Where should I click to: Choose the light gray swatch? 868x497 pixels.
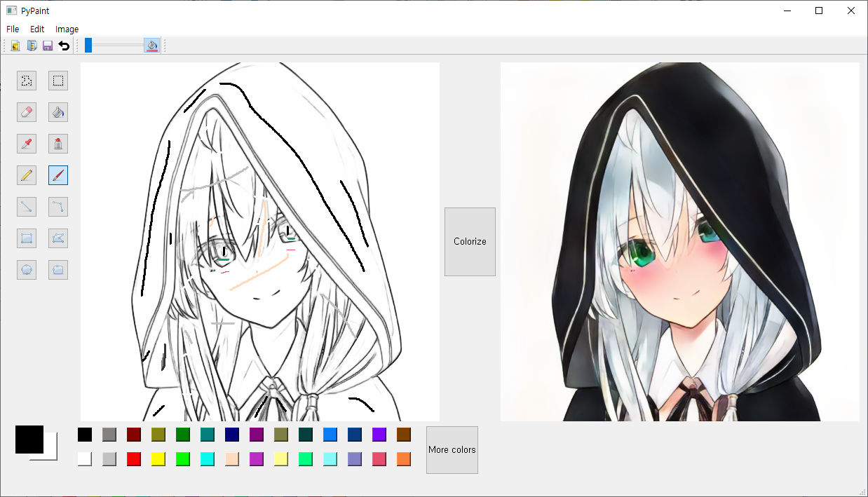[109, 459]
